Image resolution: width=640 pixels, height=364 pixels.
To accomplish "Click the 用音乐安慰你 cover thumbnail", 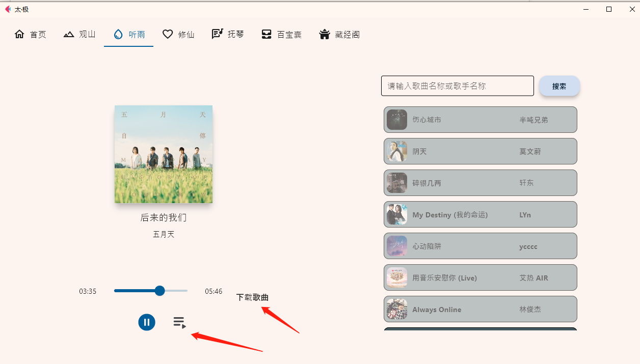I will point(397,277).
